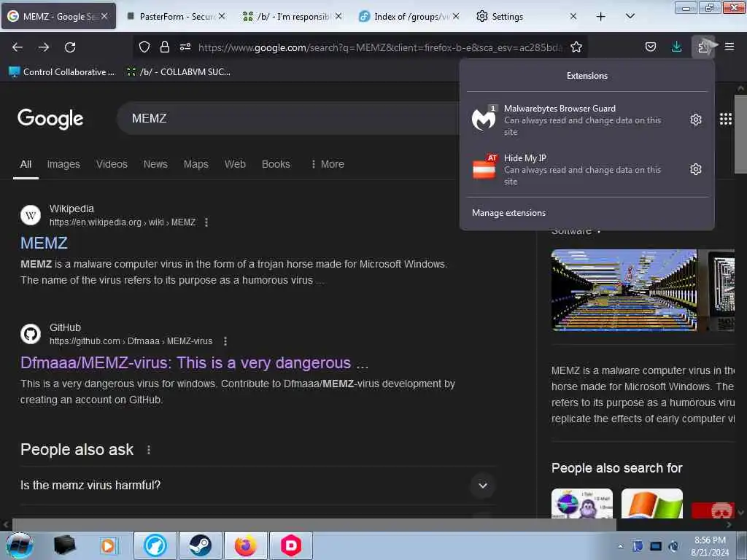Go to the Google homepage logo

pyautogui.click(x=50, y=119)
